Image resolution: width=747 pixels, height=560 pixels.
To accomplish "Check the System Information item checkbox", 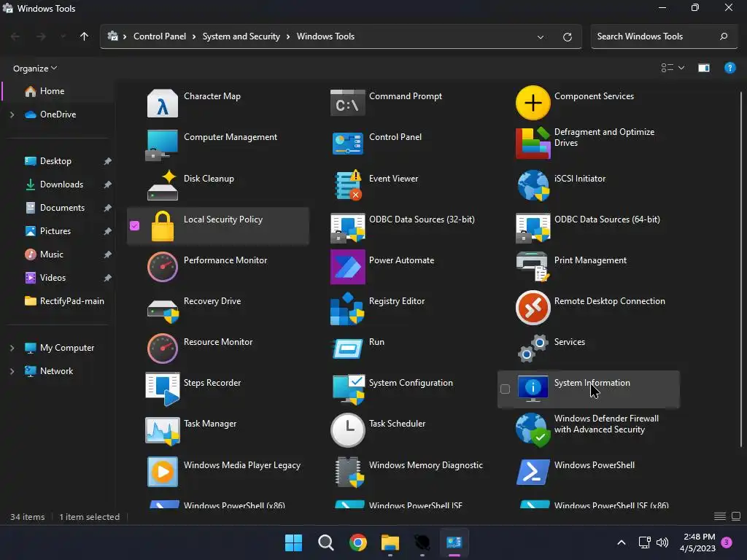I will (505, 389).
